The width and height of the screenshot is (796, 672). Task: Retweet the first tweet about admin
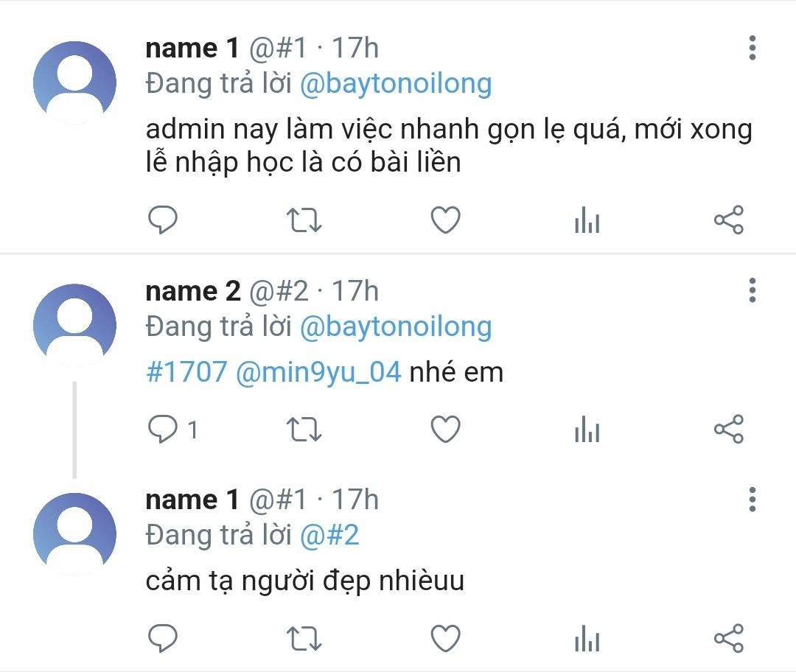[304, 220]
